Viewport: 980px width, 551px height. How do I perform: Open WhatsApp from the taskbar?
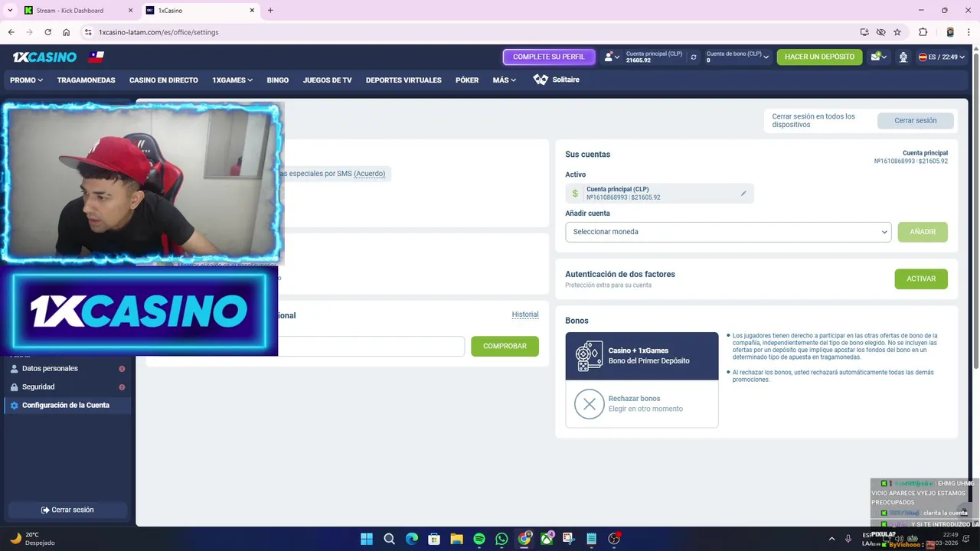click(x=501, y=539)
